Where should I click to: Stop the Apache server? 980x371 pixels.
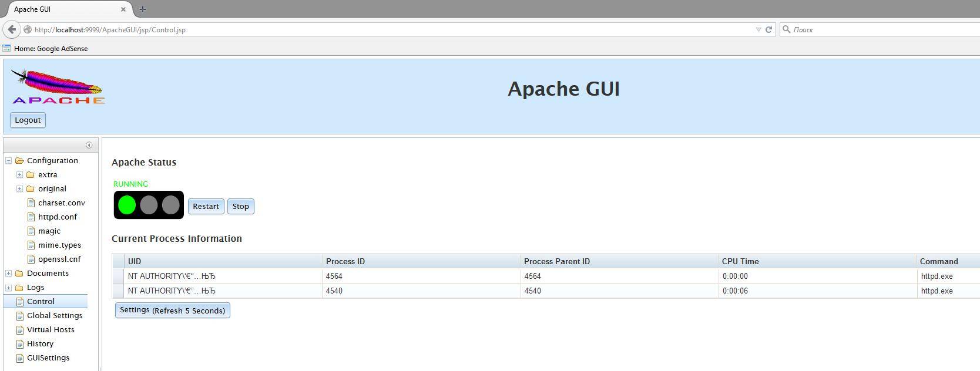coord(240,206)
